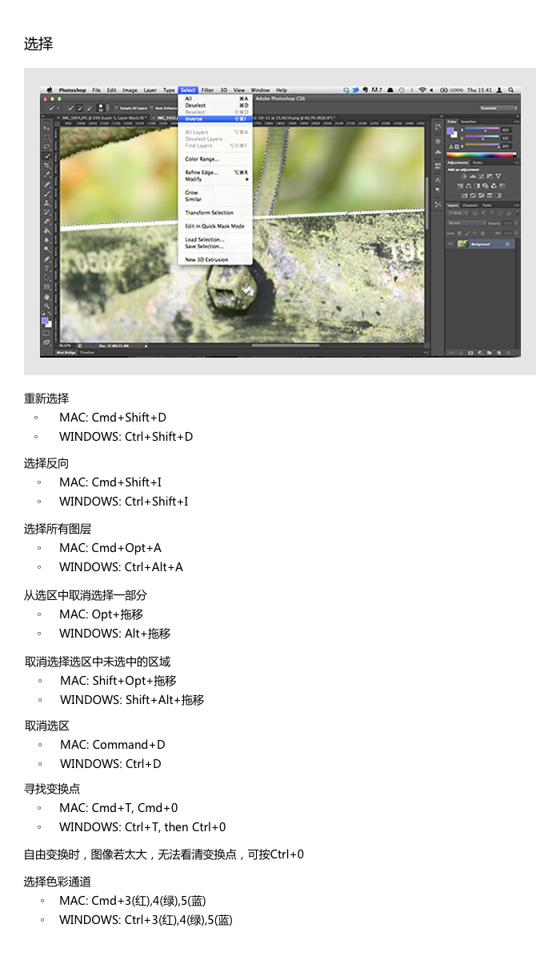This screenshot has width=560, height=960.
Task: Open the Mini Bridge tab
Action: [x=66, y=352]
